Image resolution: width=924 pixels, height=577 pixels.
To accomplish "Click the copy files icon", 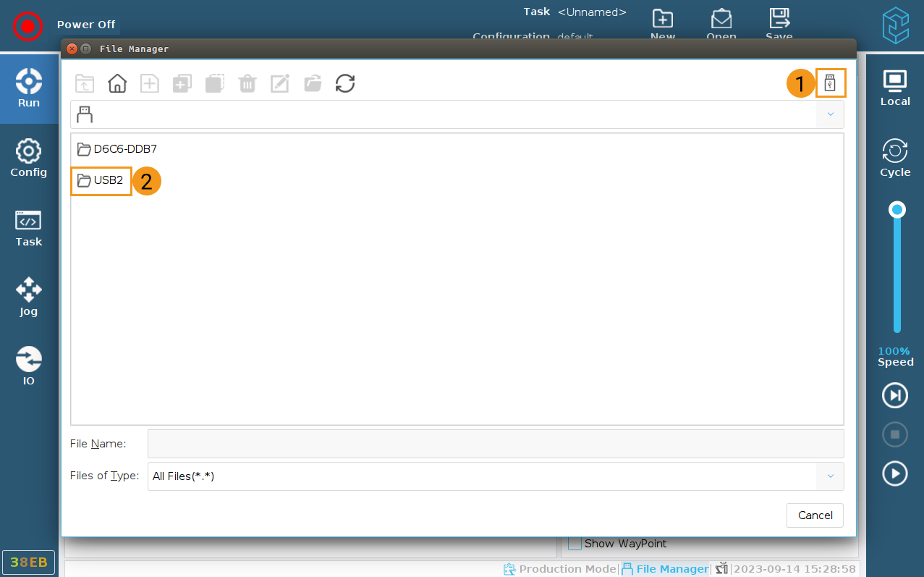I will coord(215,83).
